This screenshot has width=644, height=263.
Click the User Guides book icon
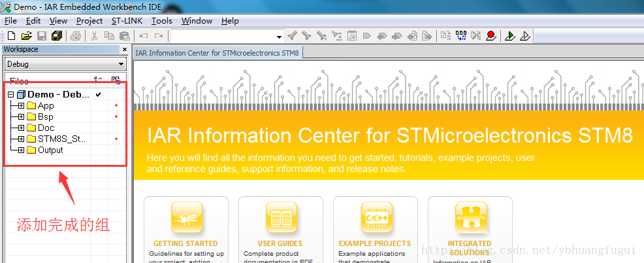pyautogui.click(x=282, y=218)
